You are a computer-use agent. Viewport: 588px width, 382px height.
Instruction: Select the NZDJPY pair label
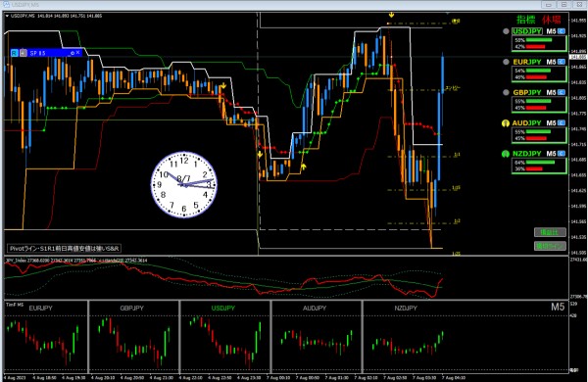[x=527, y=154]
